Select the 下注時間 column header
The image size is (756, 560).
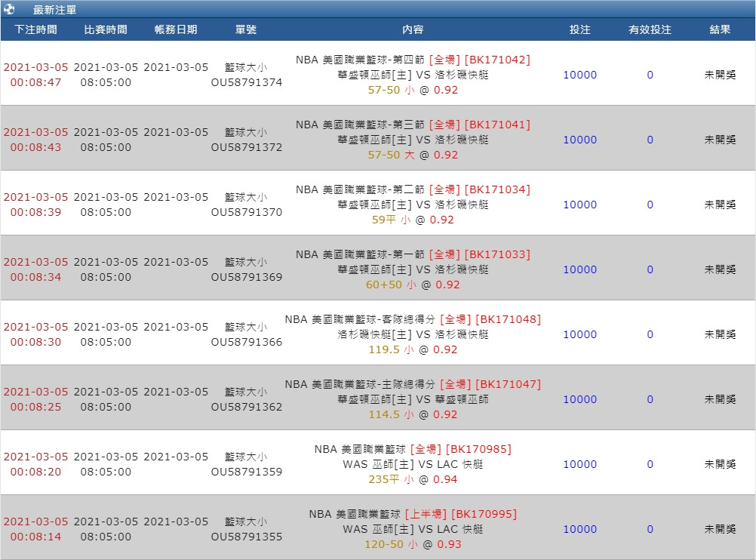[x=35, y=29]
